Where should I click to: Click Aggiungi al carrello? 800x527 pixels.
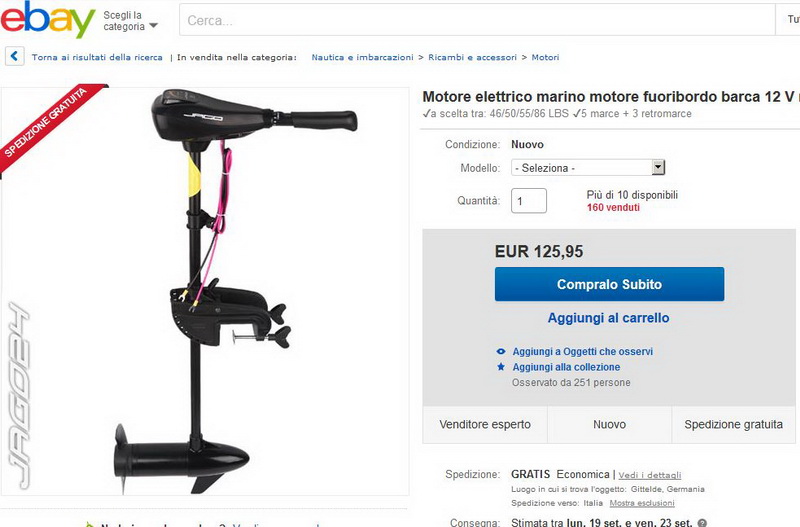pos(608,318)
